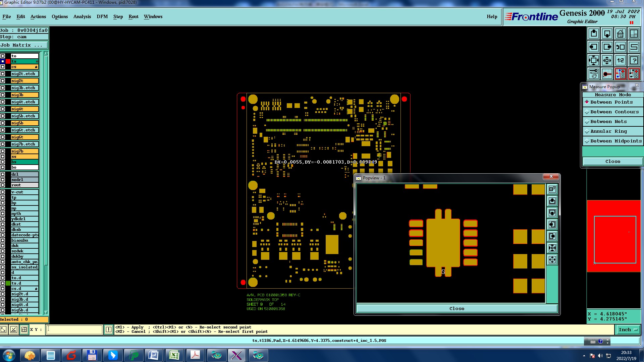
Task: Select Annular Ring measure mode
Action: coord(608,131)
